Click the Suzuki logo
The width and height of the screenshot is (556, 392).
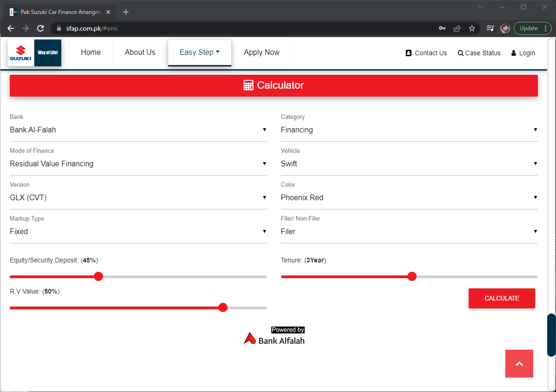[34, 53]
